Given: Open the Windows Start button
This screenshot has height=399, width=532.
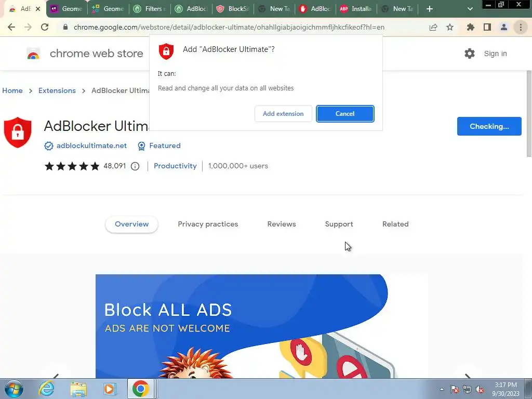Looking at the screenshot, I should point(14,389).
